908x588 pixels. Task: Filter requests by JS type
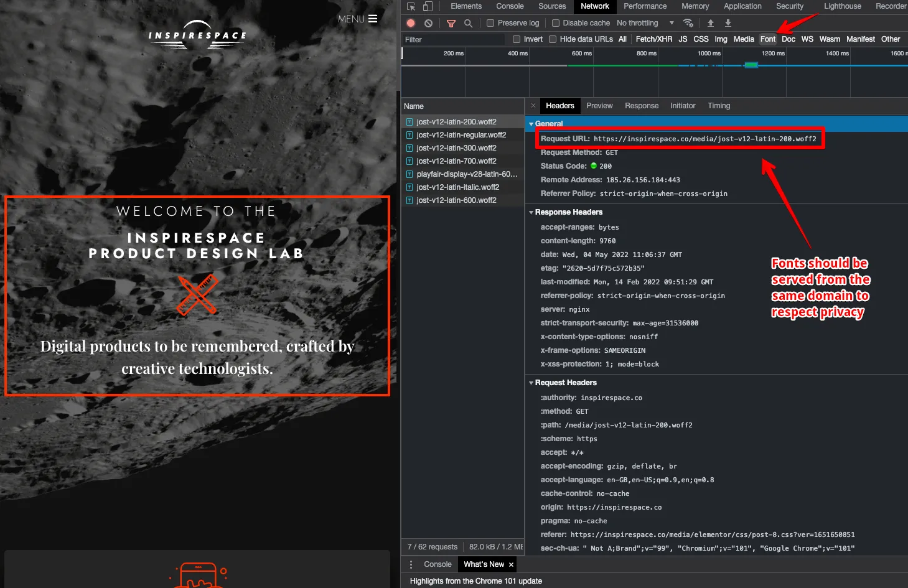pyautogui.click(x=683, y=39)
